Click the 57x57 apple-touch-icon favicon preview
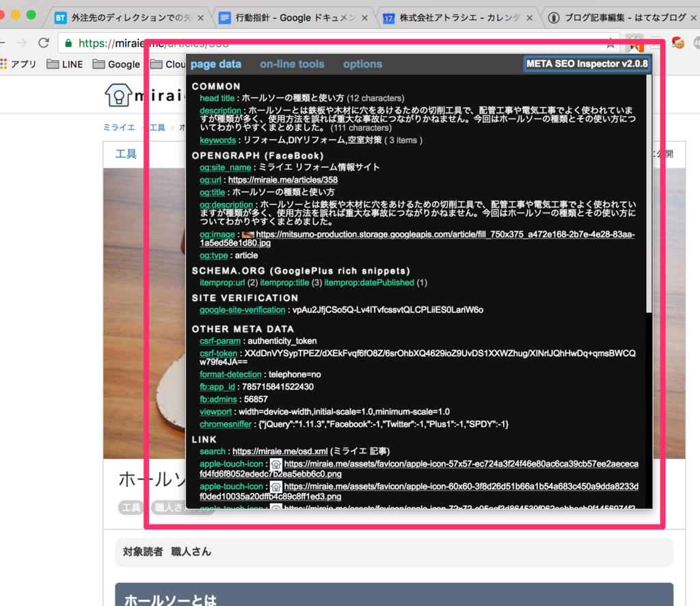The width and height of the screenshot is (700, 606). [x=276, y=464]
